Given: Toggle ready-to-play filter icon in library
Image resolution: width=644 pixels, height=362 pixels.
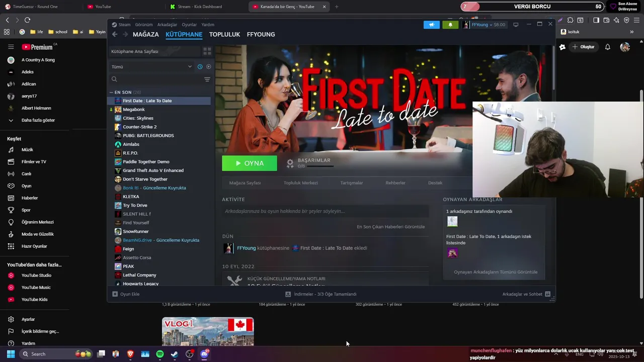Looking at the screenshot, I should (208, 66).
